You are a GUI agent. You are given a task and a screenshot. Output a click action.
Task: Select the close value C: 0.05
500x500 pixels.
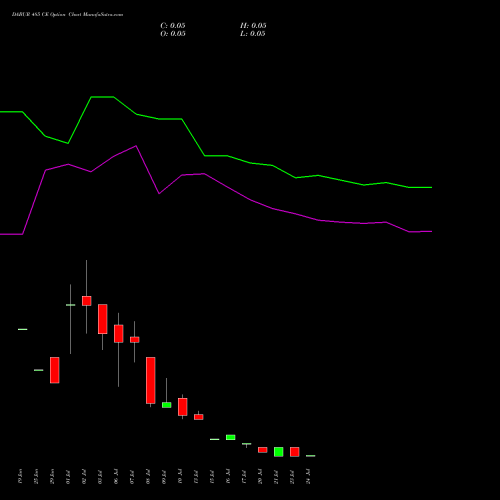point(173,26)
